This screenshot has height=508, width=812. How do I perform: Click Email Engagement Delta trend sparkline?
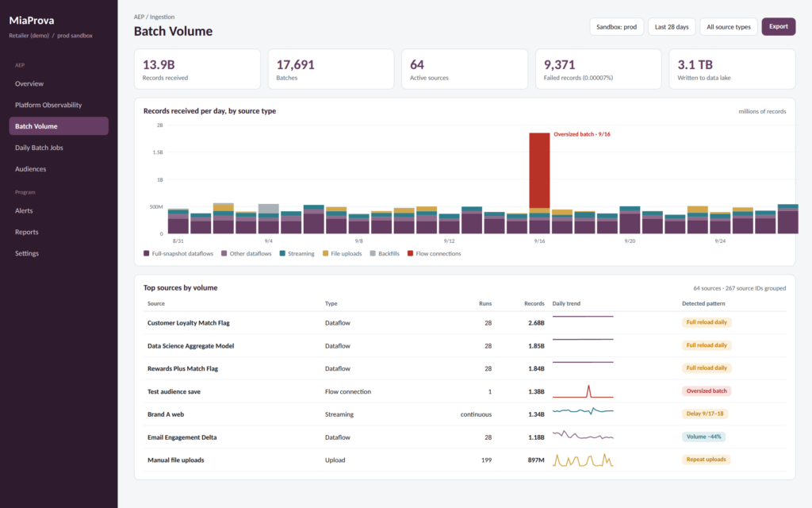click(x=583, y=436)
